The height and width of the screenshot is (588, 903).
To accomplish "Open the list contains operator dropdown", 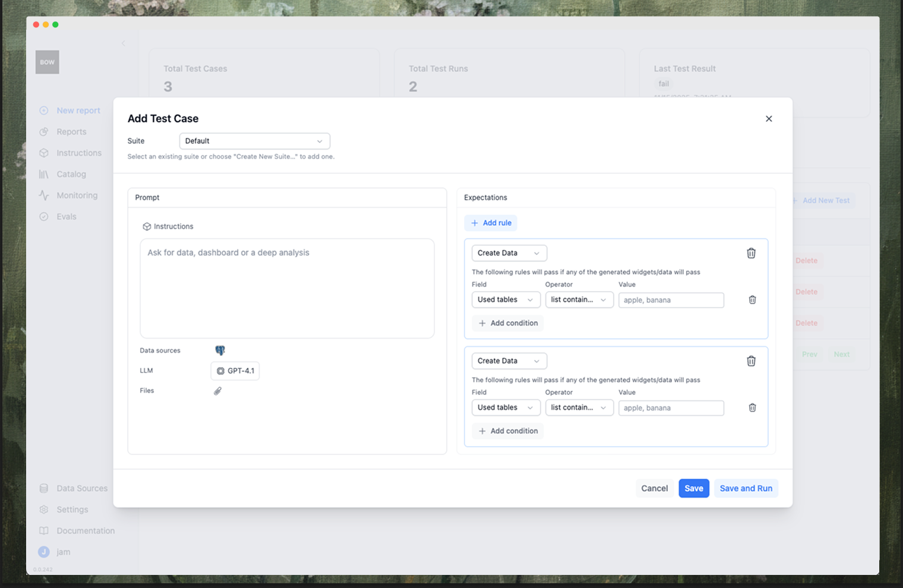I will coord(579,299).
